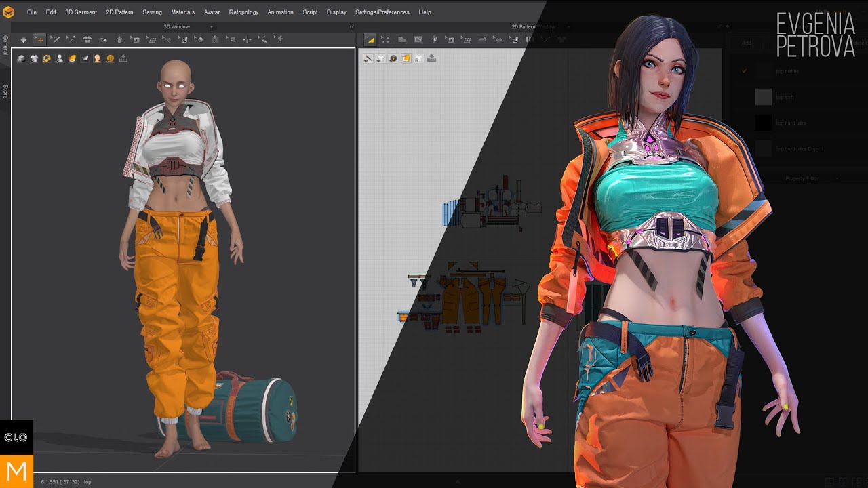Toggle the yellow fabric surface icon in 3D view
868x488 pixels.
(73, 59)
